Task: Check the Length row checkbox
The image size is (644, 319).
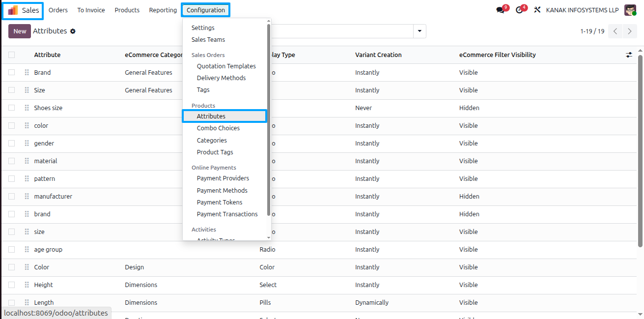Action: (x=11, y=302)
